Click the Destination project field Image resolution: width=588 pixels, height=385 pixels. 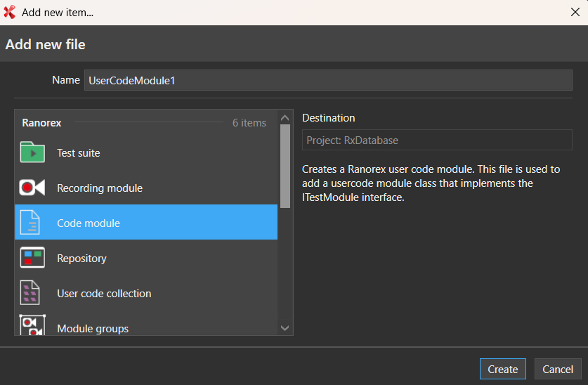tap(437, 141)
